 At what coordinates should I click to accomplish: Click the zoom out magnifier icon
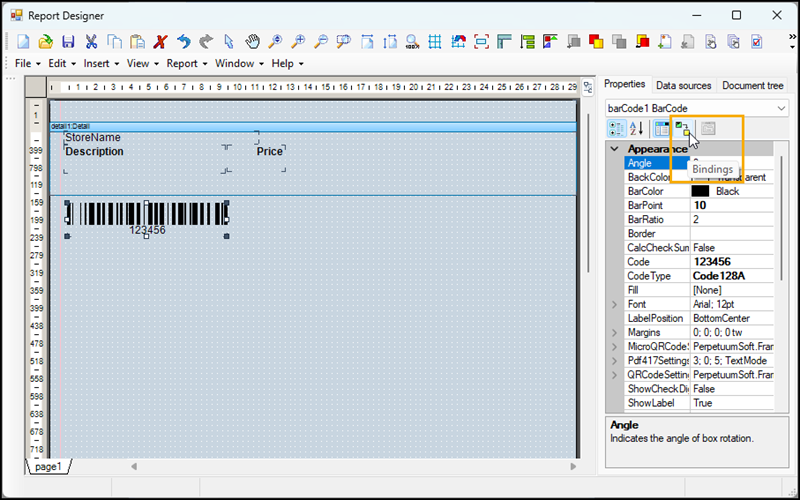point(321,41)
